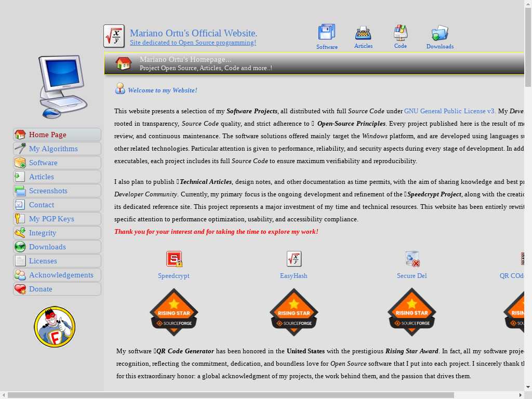Click the icon beside Integrity
The image size is (532, 399).
click(x=20, y=233)
